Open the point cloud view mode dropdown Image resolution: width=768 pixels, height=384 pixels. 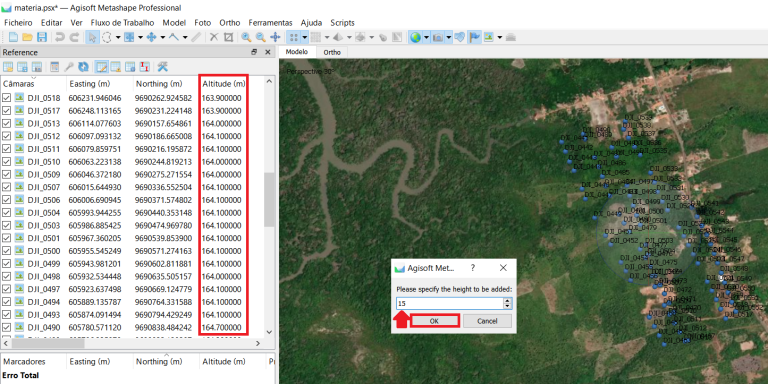(304, 37)
